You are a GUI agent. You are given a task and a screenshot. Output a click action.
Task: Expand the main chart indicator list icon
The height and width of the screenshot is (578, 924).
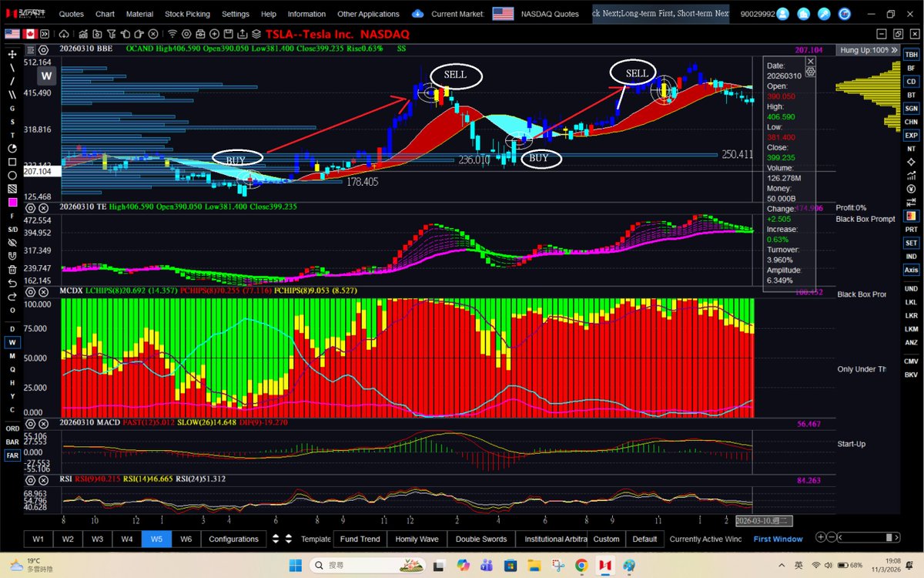pyautogui.click(x=32, y=49)
